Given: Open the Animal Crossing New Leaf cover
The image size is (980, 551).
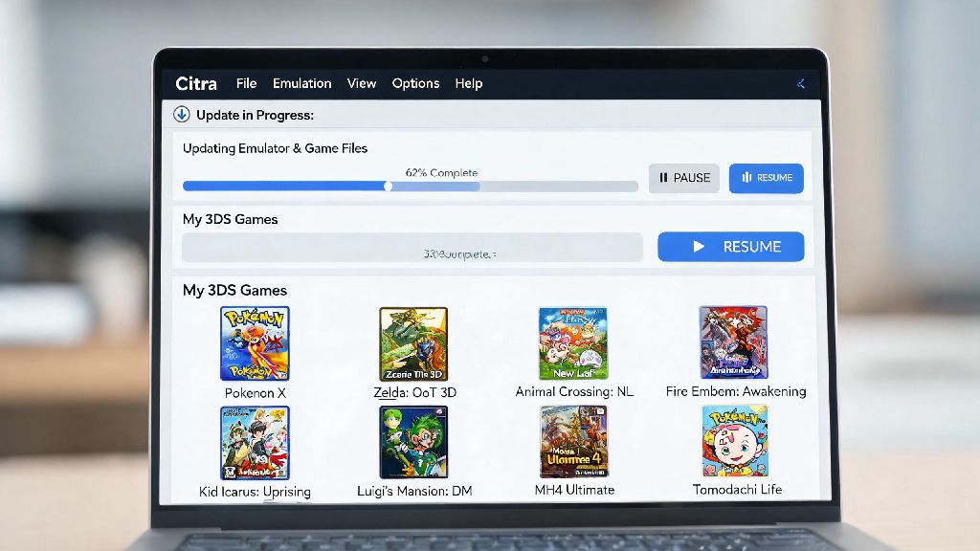Looking at the screenshot, I should pyautogui.click(x=573, y=343).
